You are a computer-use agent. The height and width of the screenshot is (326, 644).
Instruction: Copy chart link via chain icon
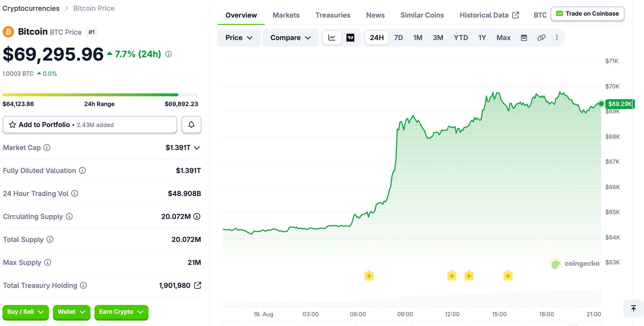[x=541, y=38]
